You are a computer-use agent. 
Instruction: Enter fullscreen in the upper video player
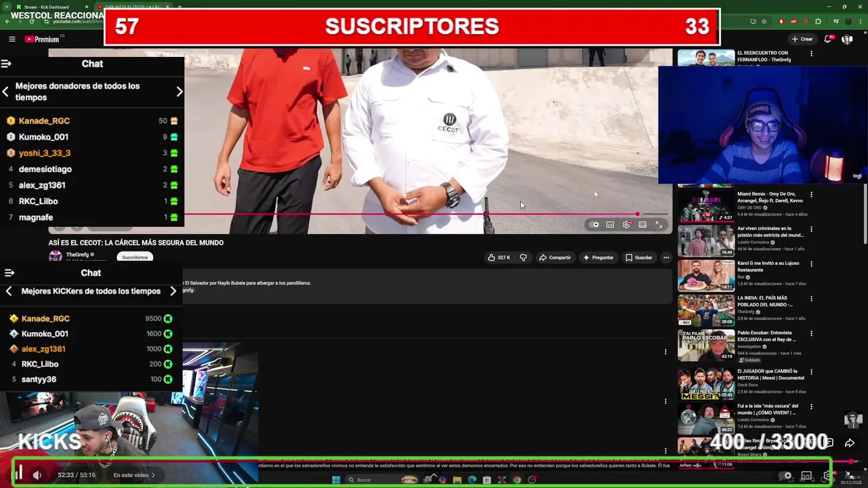pos(658,224)
